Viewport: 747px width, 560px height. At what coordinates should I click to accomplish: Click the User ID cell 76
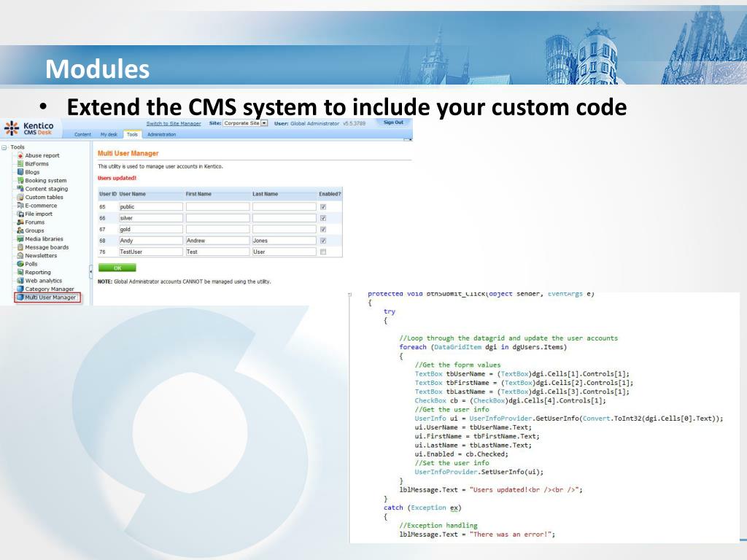click(x=102, y=252)
